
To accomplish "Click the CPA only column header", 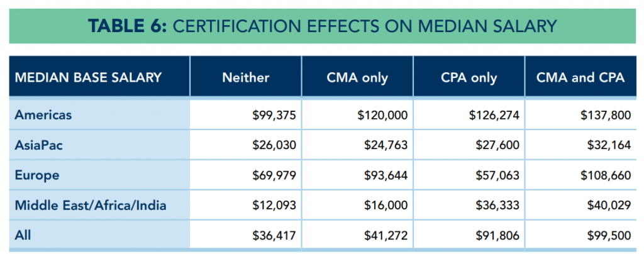I will (469, 78).
